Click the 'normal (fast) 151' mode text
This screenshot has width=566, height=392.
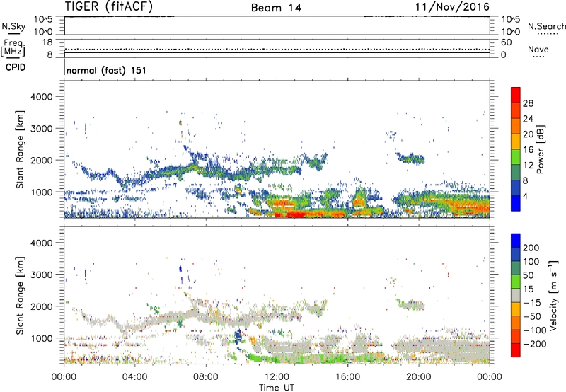[x=106, y=70]
